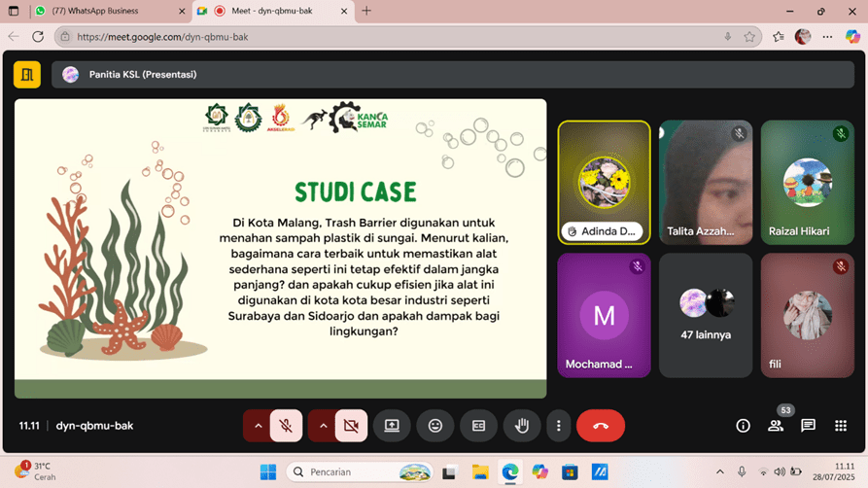Turn on the camera in Meet
This screenshot has height=488, width=868.
coord(351,426)
